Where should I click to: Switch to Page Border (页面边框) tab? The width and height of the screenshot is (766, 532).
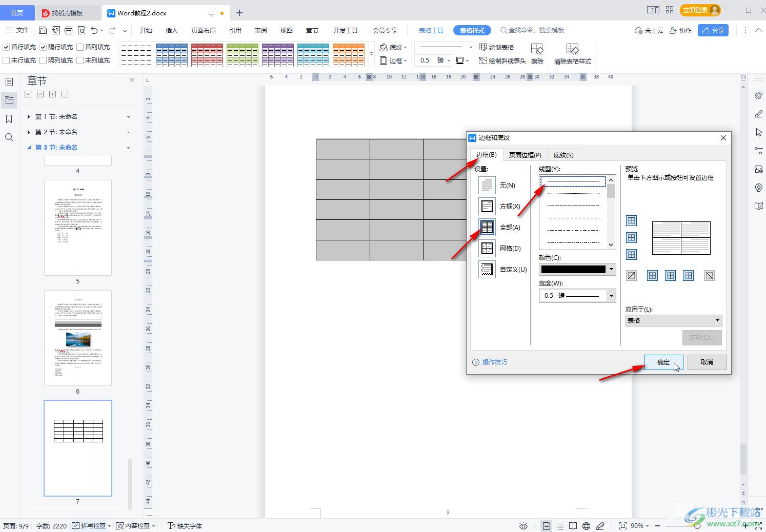click(x=525, y=155)
